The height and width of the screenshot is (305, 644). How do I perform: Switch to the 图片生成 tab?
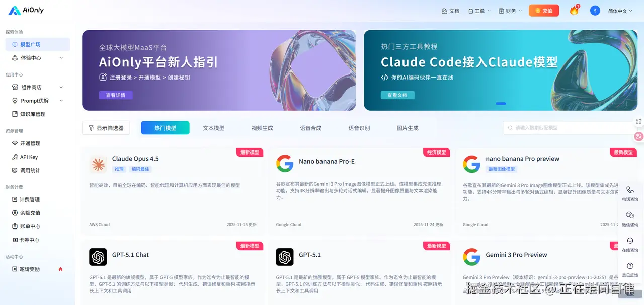[408, 128]
